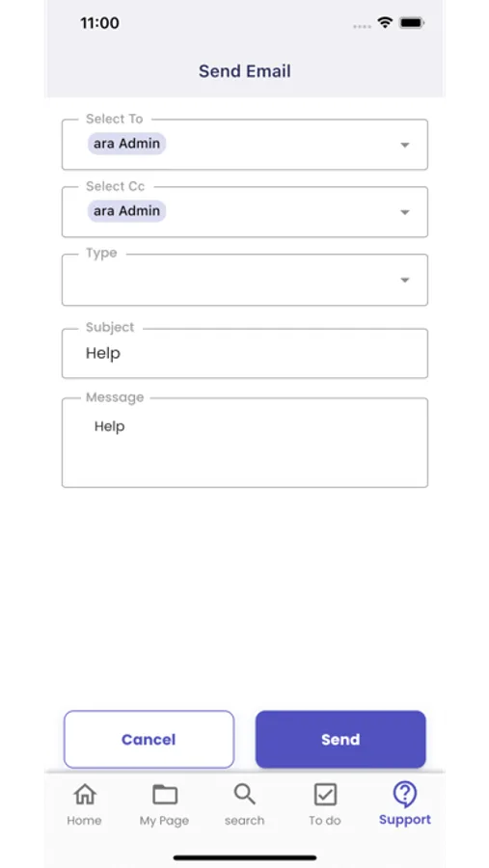The image size is (489, 868).
Task: Go to the To do tab label
Action: [x=325, y=821]
